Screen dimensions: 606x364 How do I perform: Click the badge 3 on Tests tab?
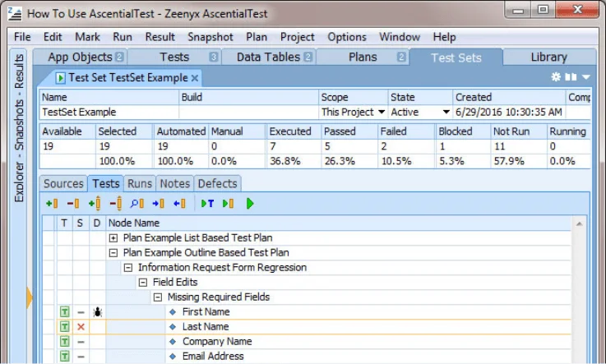tap(213, 58)
